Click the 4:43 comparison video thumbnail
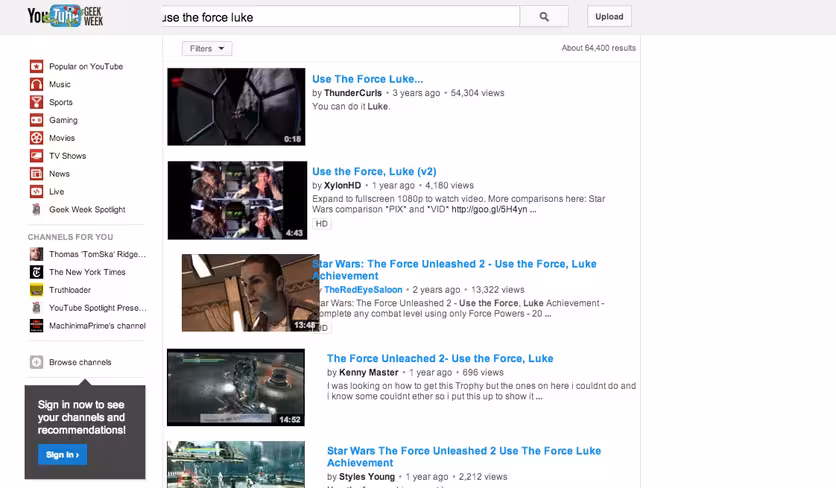Image resolution: width=836 pixels, height=488 pixels. 237,200
